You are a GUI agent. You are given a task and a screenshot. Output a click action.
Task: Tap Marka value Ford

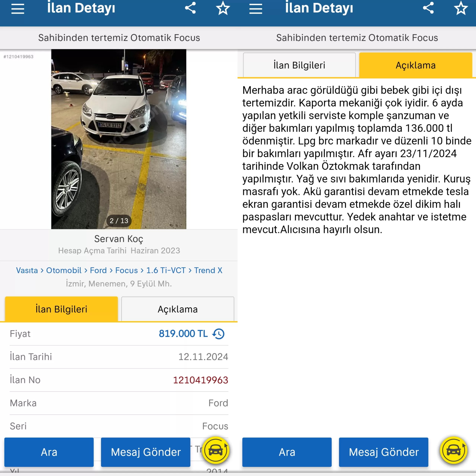(x=218, y=403)
